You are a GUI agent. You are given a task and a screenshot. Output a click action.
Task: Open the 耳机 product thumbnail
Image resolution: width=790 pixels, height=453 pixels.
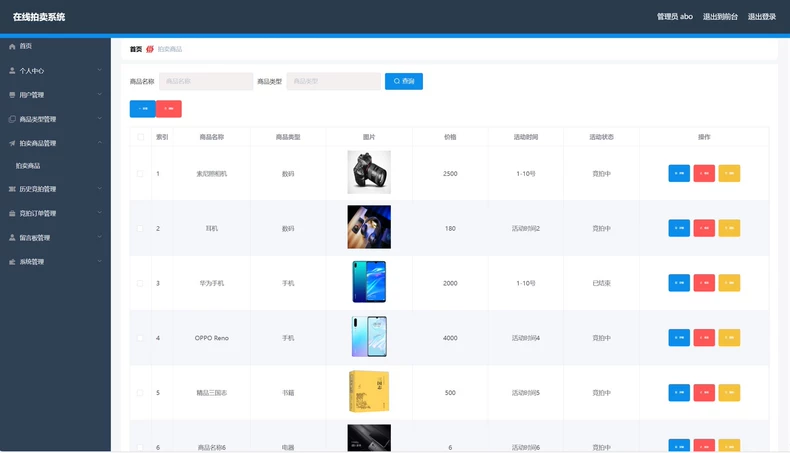[369, 227]
